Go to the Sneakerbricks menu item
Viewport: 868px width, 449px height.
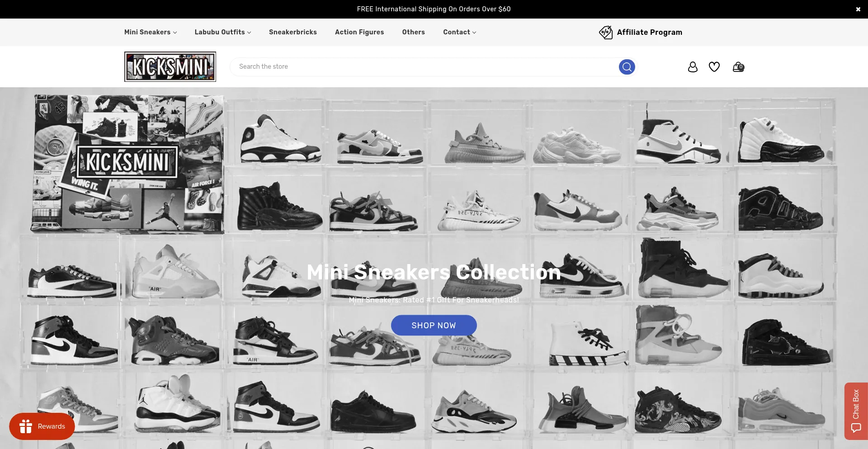click(x=292, y=32)
